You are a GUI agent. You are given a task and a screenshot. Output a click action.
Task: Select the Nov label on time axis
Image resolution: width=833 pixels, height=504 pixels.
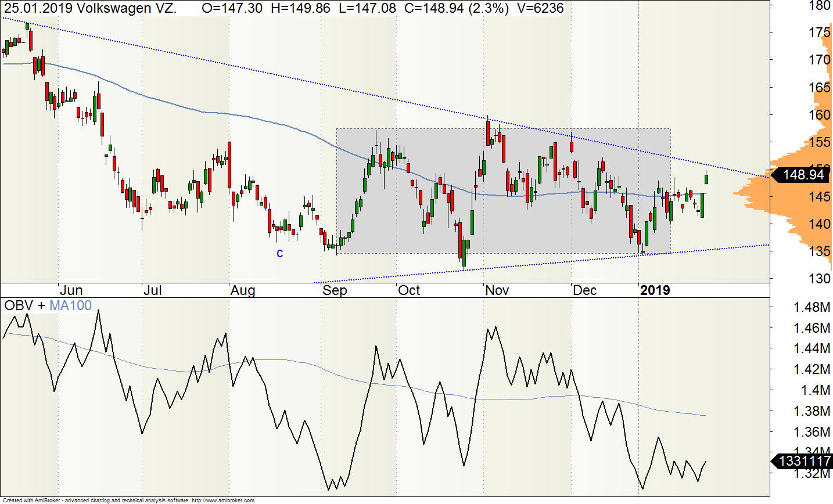pos(497,290)
